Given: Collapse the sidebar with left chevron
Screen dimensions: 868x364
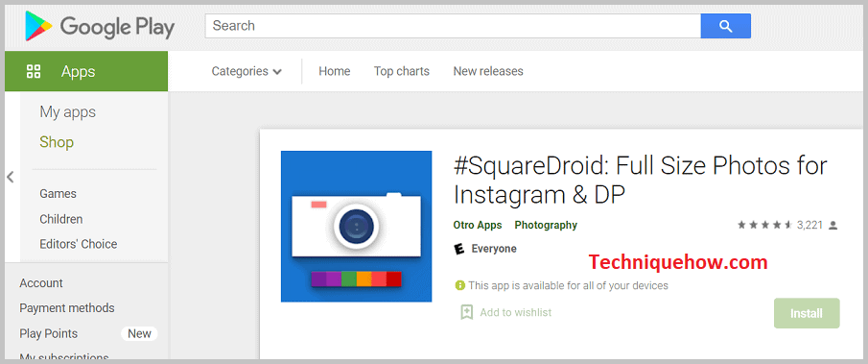Looking at the screenshot, I should [x=10, y=178].
